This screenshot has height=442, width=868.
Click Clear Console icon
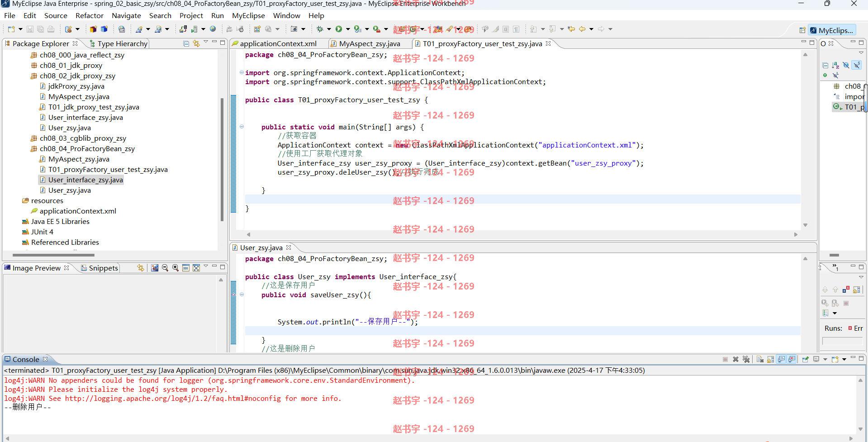pos(760,359)
